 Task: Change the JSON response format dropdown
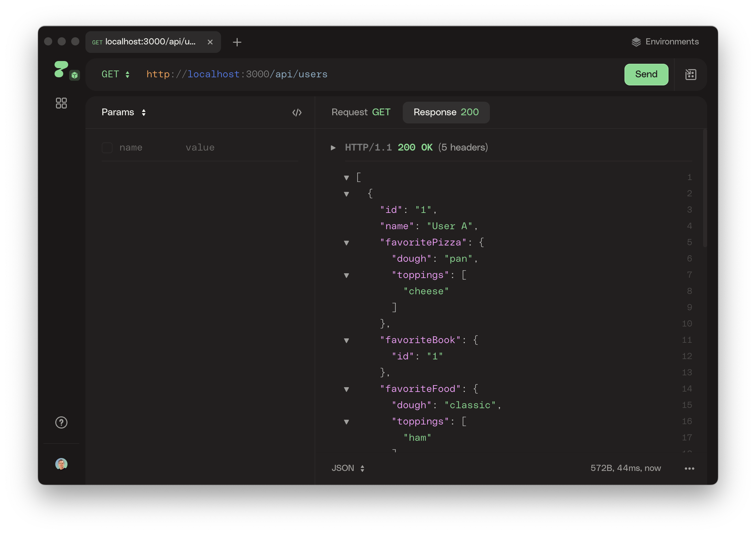(x=348, y=468)
